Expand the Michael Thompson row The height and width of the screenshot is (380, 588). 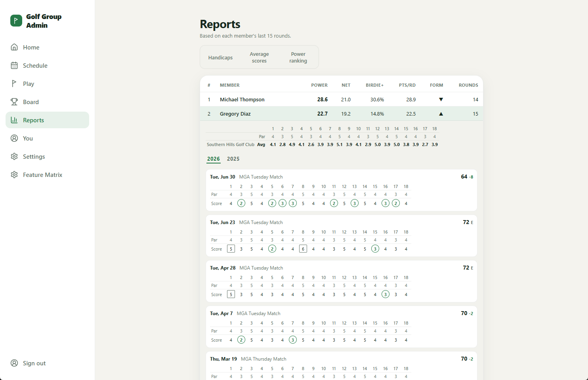342,99
